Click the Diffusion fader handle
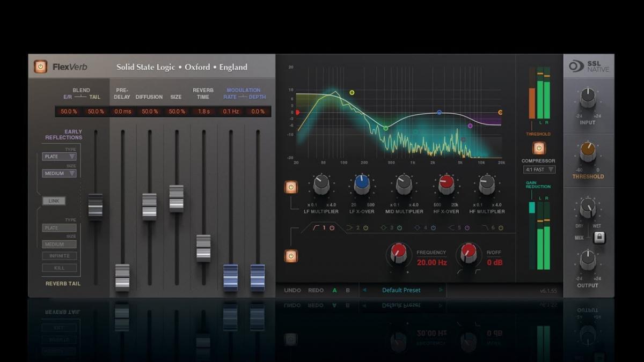This screenshot has width=644, height=362. pyautogui.click(x=149, y=206)
